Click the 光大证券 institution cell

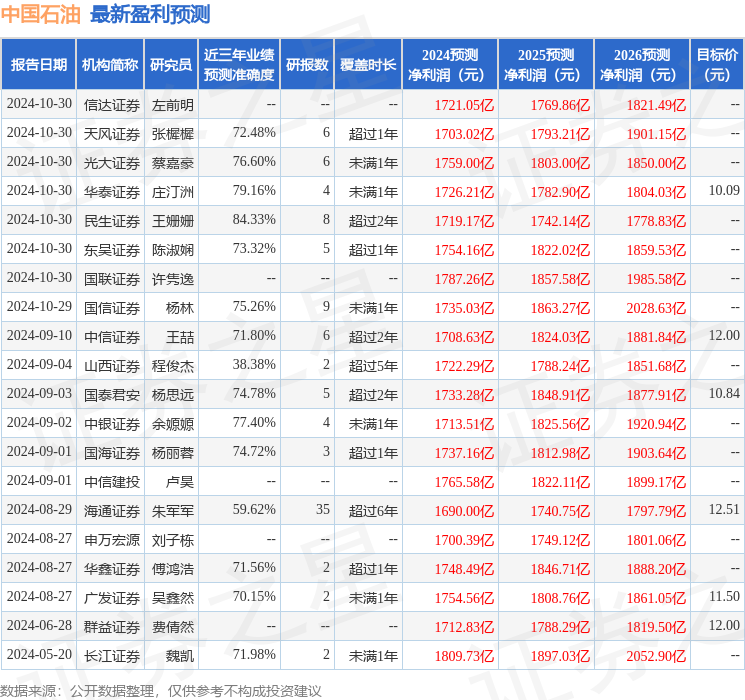click(112, 163)
